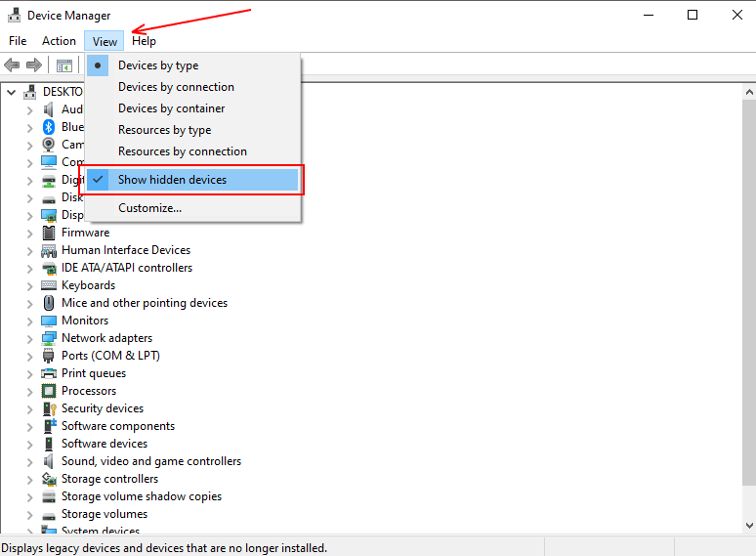Click the Storage volumes icon
The height and width of the screenshot is (556, 756).
click(49, 516)
